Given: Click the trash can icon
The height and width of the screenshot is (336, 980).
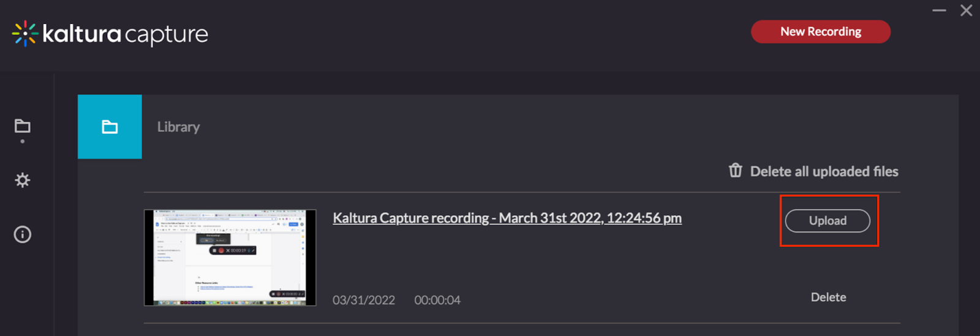Looking at the screenshot, I should click(x=736, y=170).
